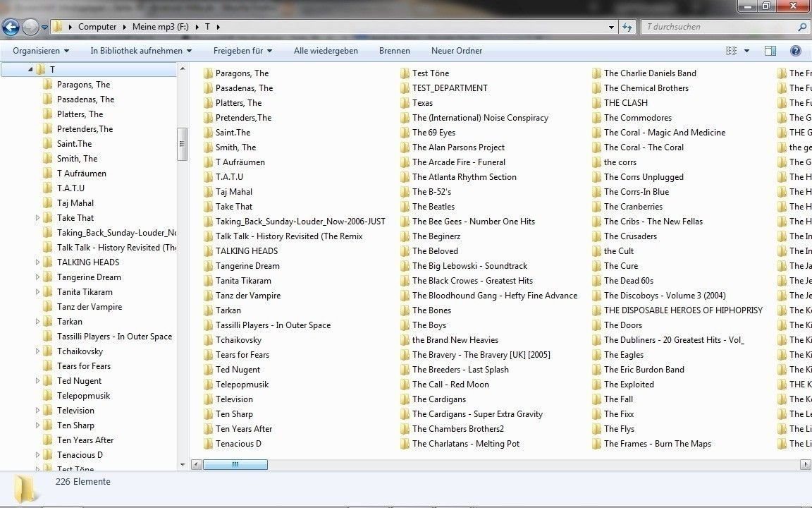The image size is (812, 508).
Task: Expand the Tchaikovsky tree node
Action: (37, 351)
